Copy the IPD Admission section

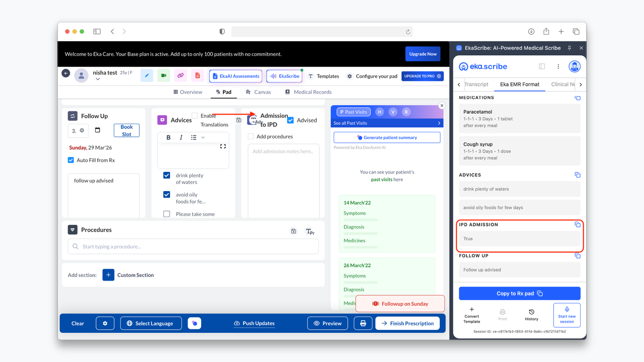click(577, 225)
